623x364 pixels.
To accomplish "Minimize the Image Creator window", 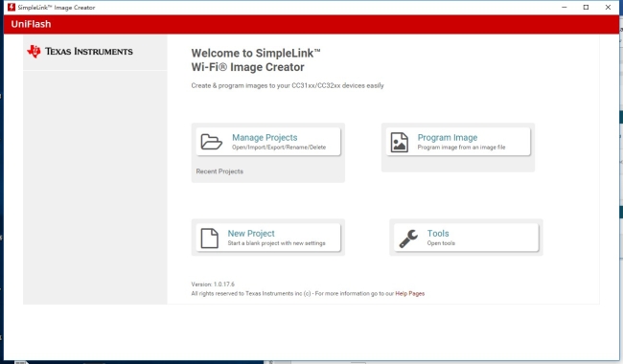I will coord(565,7).
